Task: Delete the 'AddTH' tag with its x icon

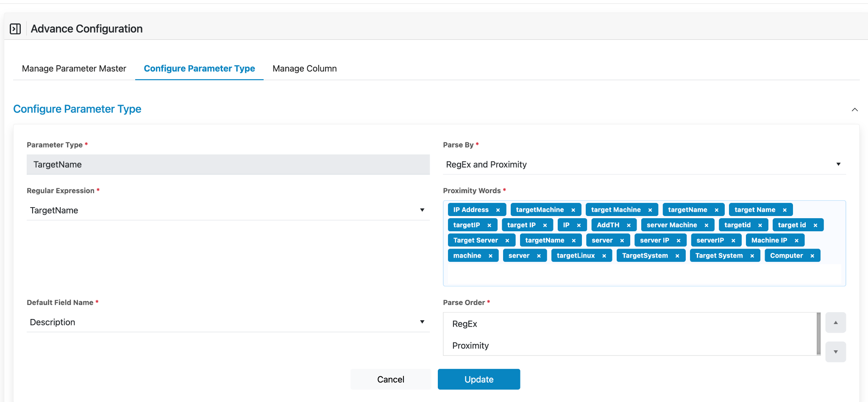Action: tap(629, 225)
